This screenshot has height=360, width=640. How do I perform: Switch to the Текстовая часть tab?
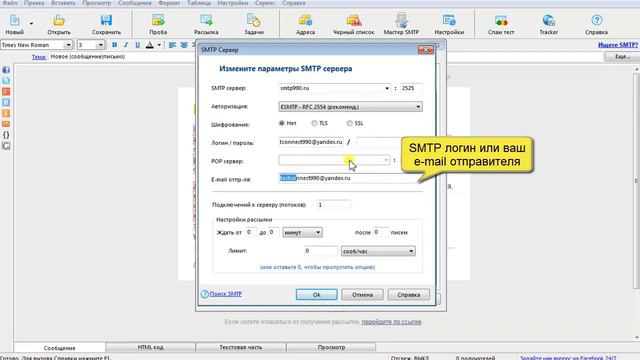click(x=240, y=347)
